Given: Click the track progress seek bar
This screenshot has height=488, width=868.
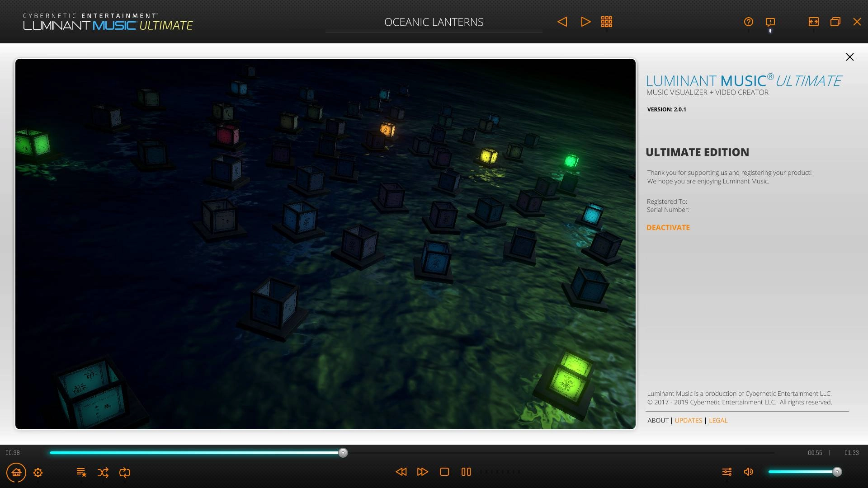Looking at the screenshot, I should point(412,453).
